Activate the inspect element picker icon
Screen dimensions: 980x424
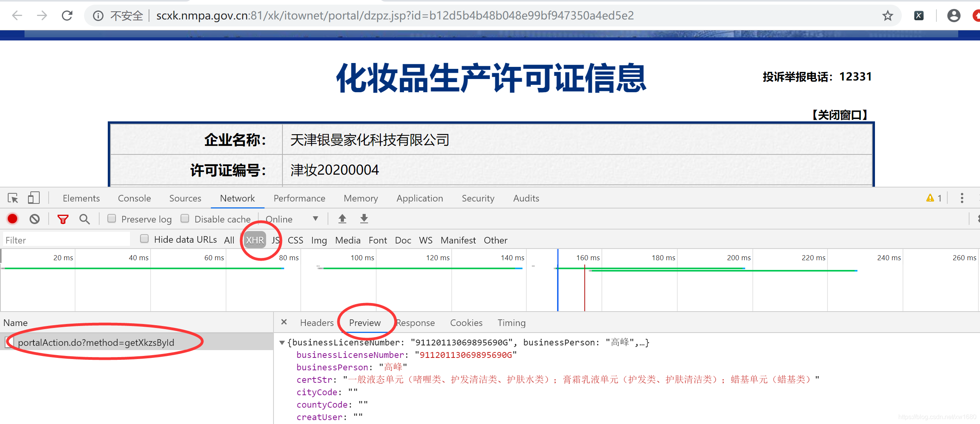click(x=13, y=198)
